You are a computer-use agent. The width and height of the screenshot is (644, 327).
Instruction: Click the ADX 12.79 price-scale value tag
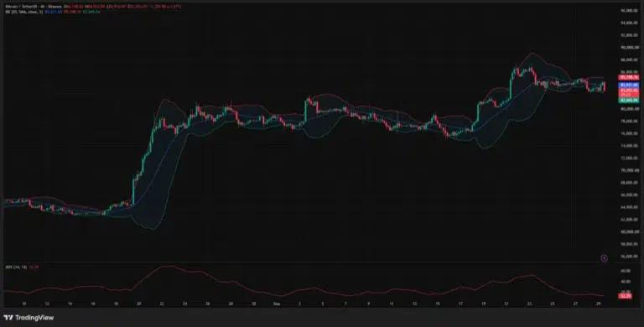pos(626,296)
